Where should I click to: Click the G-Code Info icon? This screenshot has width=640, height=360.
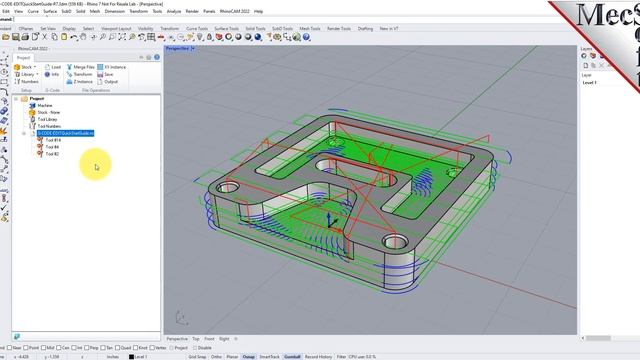pos(47,74)
